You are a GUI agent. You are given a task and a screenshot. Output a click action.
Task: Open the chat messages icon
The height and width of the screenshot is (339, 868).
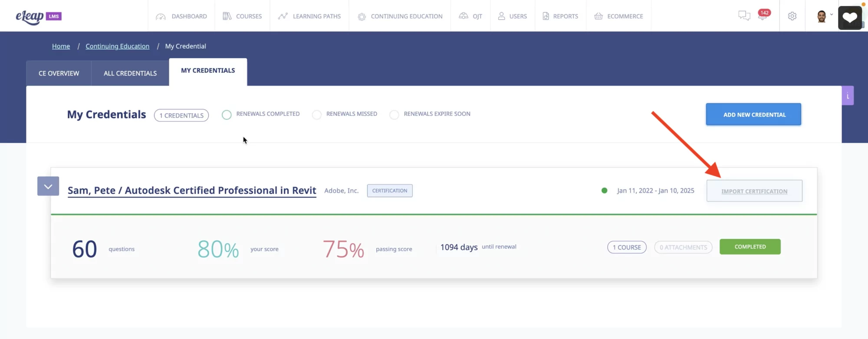pos(744,16)
